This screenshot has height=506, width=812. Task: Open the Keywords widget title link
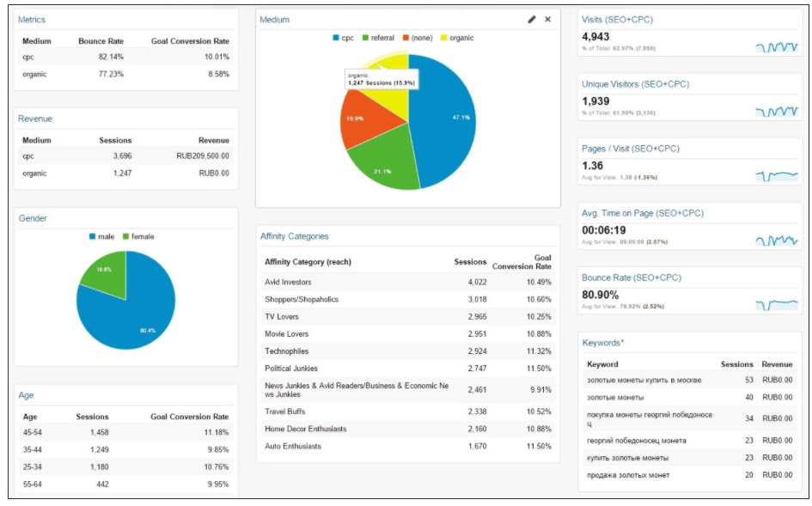tap(603, 343)
